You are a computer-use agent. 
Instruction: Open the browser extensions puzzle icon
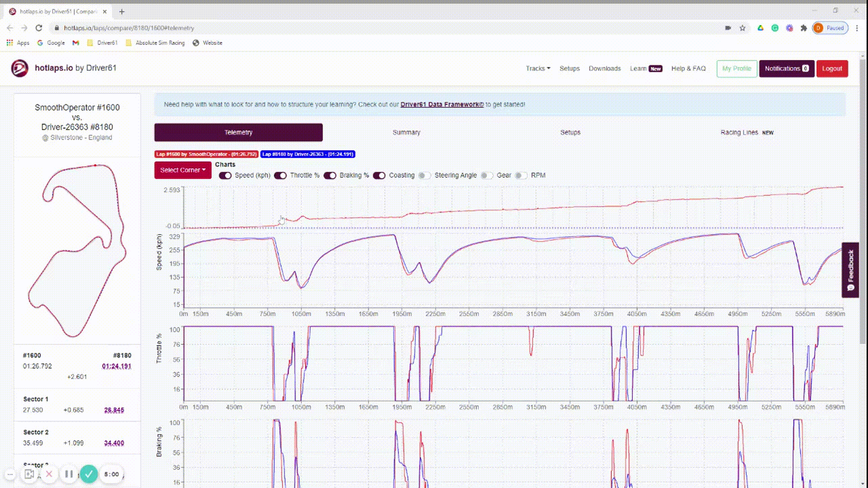803,28
